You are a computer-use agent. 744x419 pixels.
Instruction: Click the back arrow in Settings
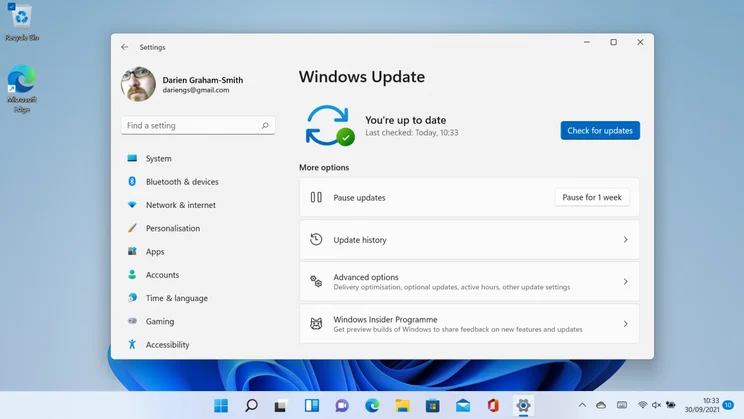point(124,47)
